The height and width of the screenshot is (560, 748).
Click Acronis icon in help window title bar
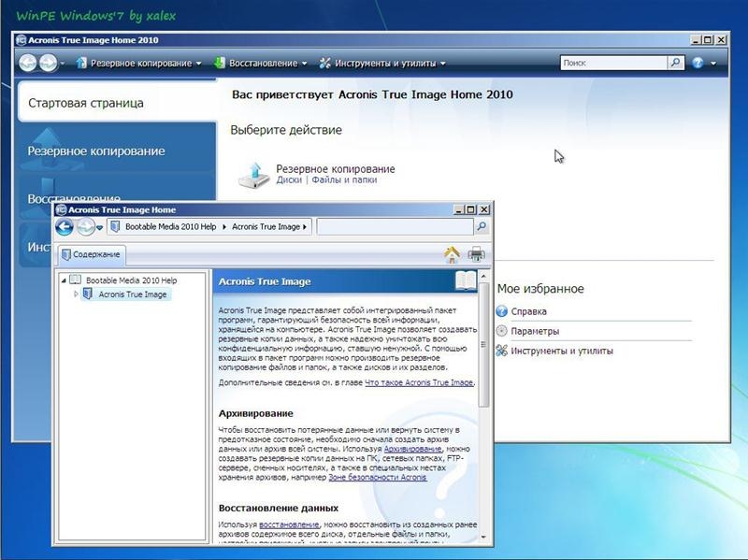[x=61, y=209]
